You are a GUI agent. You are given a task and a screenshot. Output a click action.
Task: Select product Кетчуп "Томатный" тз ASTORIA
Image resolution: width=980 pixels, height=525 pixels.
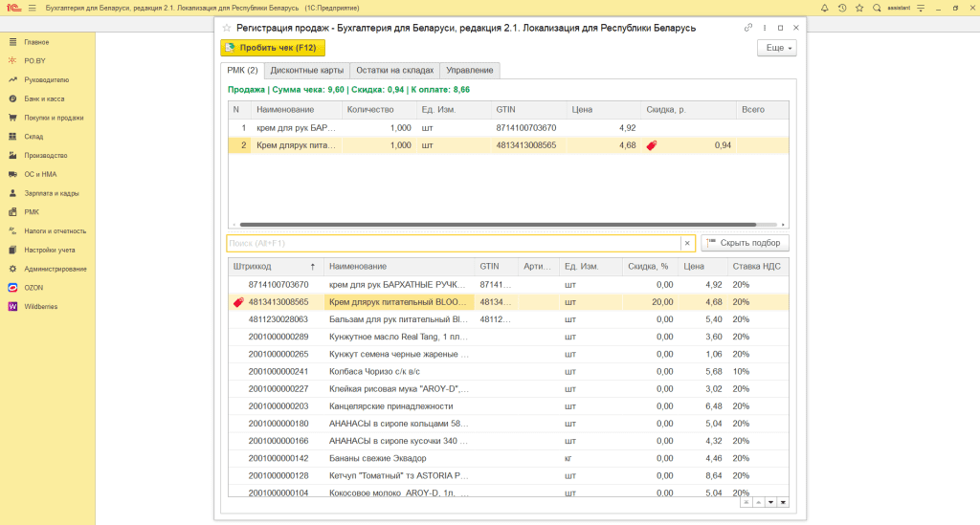(x=508, y=475)
